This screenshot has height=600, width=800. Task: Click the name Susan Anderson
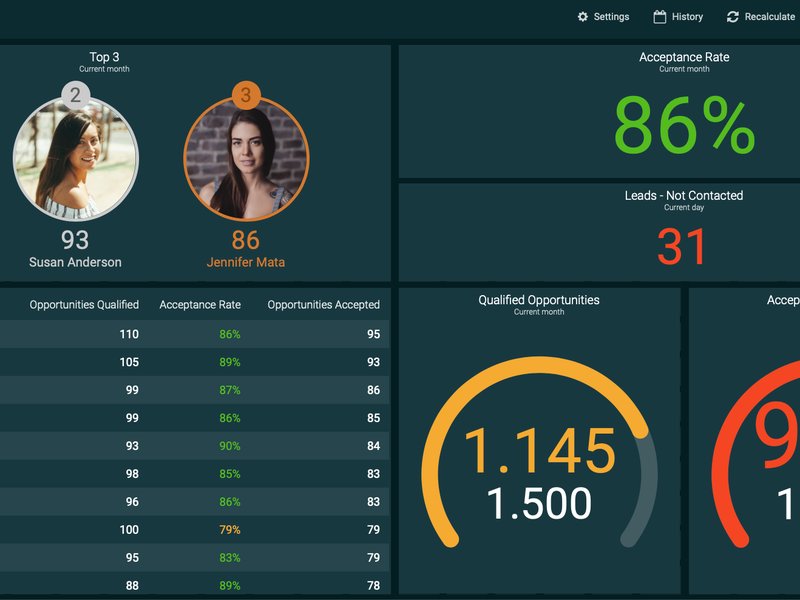pos(76,262)
